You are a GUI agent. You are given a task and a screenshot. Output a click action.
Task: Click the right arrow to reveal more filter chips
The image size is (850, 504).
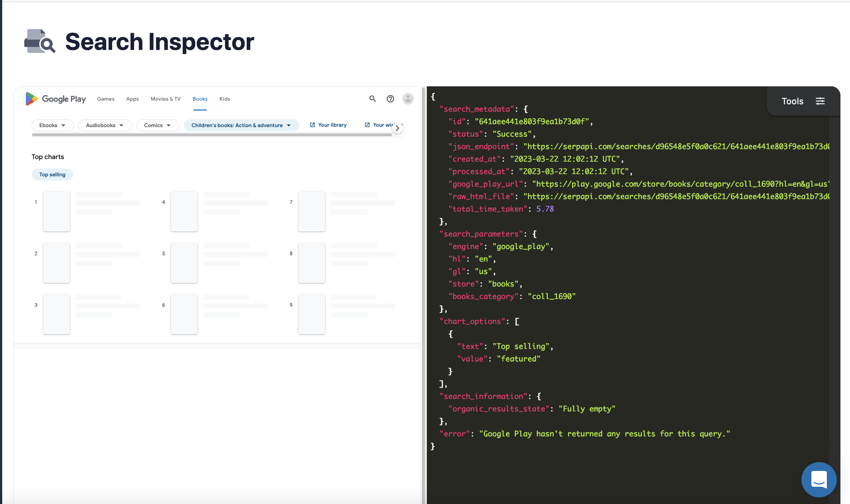(397, 128)
